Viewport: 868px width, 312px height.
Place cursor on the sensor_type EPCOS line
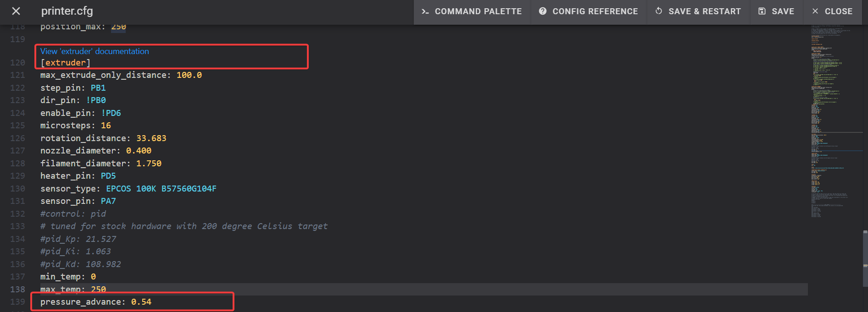click(128, 189)
